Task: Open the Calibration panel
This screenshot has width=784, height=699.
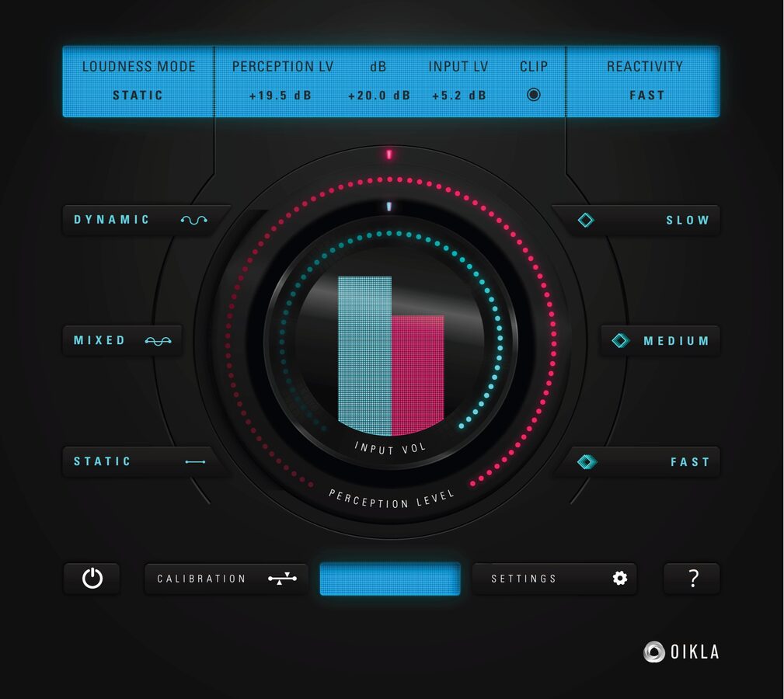Action: click(x=226, y=578)
